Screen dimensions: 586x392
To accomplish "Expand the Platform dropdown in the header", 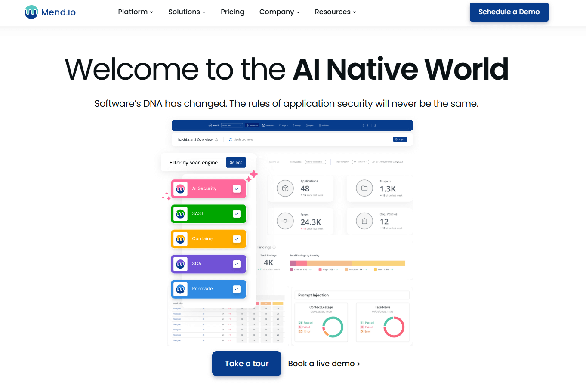I will point(135,12).
